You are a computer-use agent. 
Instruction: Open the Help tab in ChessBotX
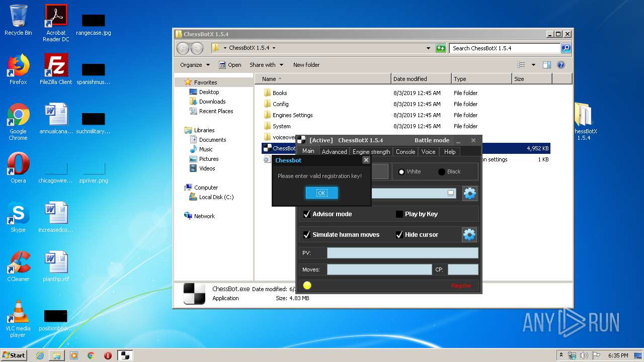tap(450, 151)
